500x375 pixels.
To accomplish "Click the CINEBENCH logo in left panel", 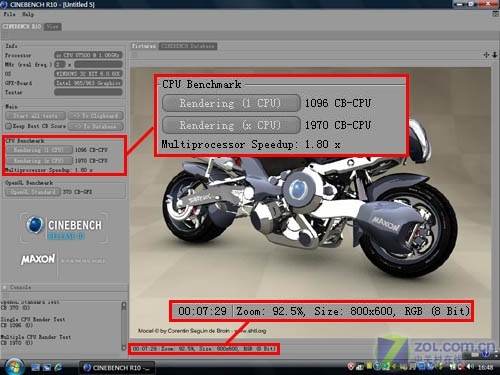I will pos(64,227).
